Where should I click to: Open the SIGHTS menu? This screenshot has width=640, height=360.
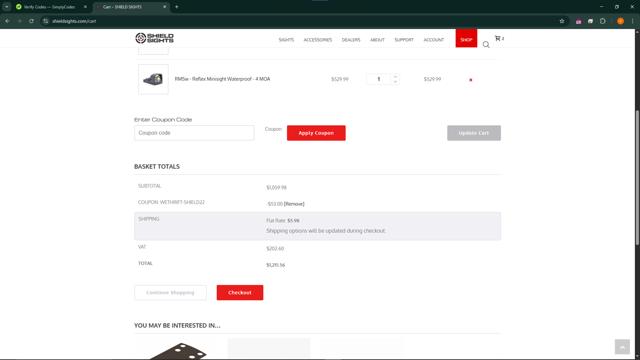coord(286,40)
